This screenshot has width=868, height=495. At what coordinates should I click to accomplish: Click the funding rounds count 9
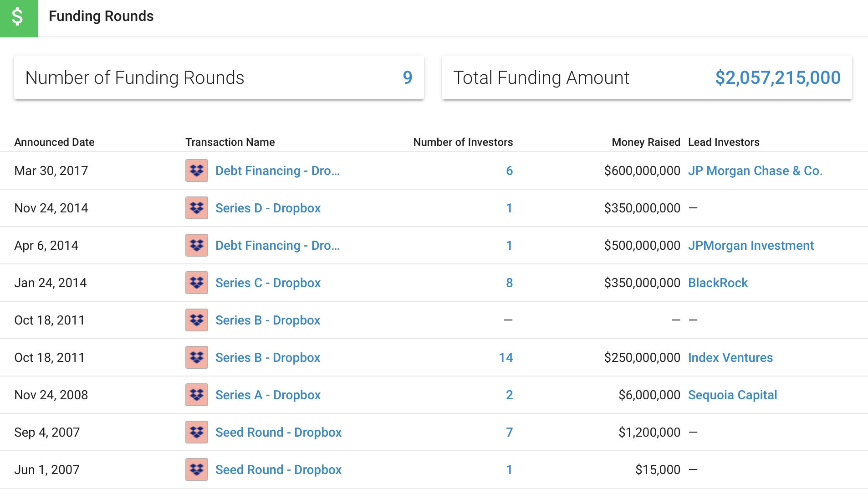(408, 77)
